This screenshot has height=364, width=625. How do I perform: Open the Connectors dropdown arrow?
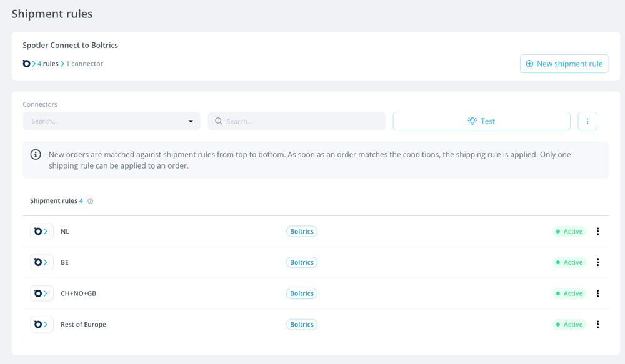coord(191,121)
